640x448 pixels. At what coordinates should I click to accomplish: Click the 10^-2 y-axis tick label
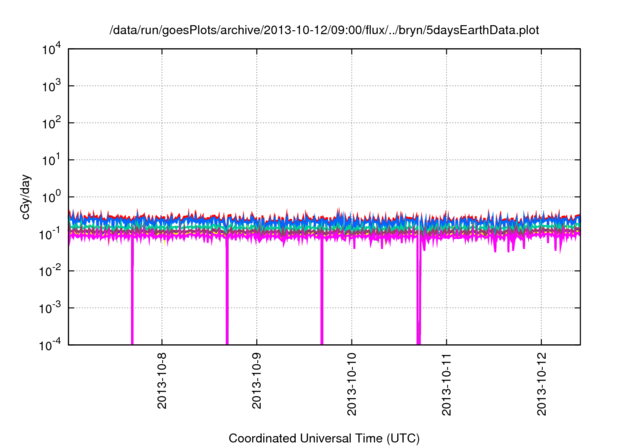(51, 271)
